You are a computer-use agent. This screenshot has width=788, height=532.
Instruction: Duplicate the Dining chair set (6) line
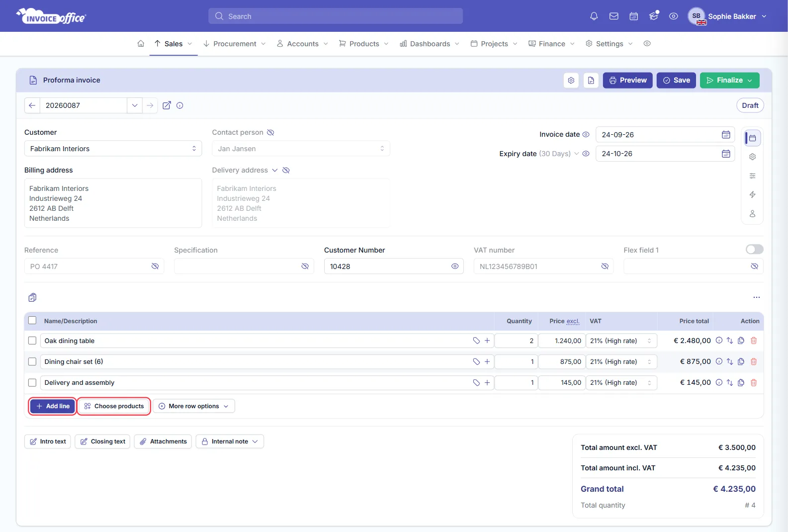point(741,361)
